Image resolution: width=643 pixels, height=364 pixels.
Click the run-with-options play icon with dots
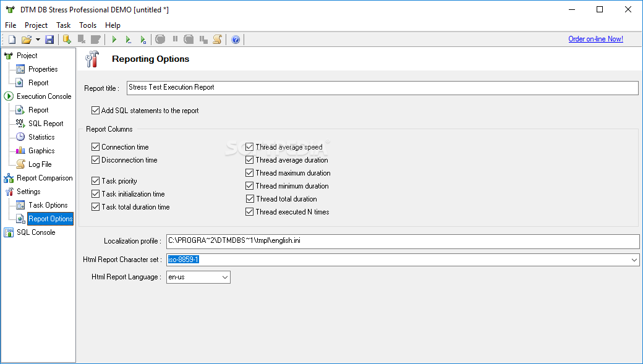[129, 40]
